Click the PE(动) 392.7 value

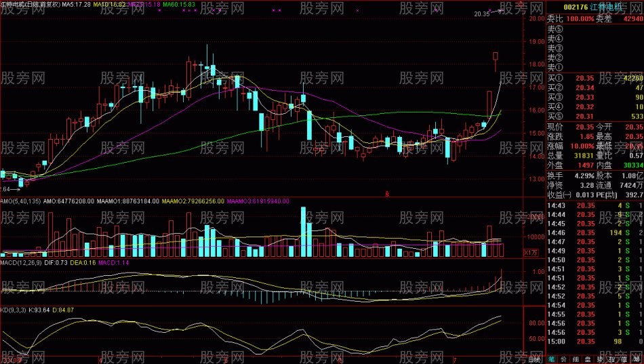click(x=635, y=195)
